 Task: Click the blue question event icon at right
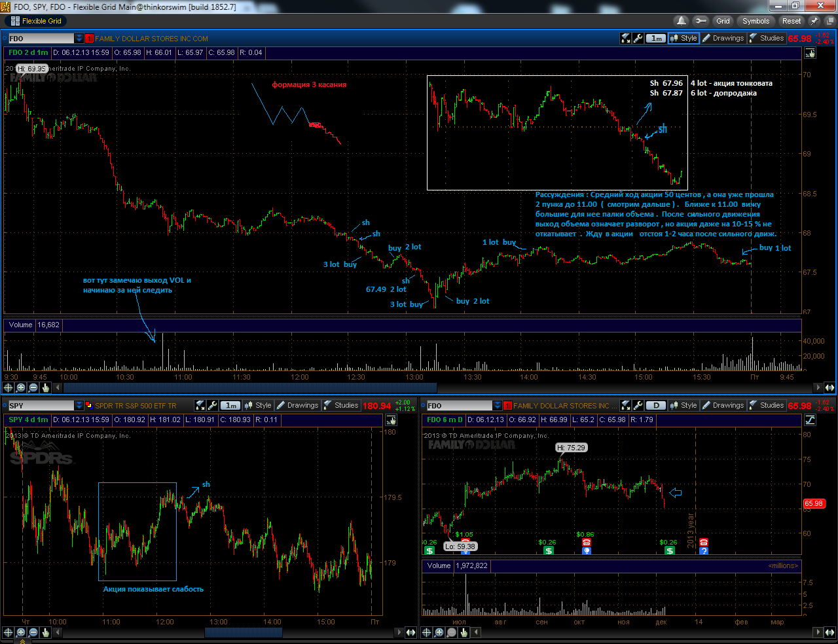[704, 551]
